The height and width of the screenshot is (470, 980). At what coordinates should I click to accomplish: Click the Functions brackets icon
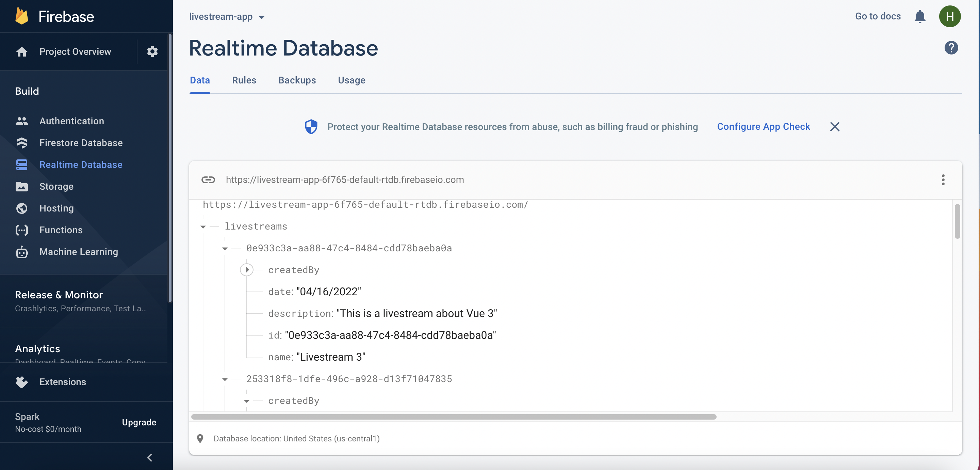22,230
